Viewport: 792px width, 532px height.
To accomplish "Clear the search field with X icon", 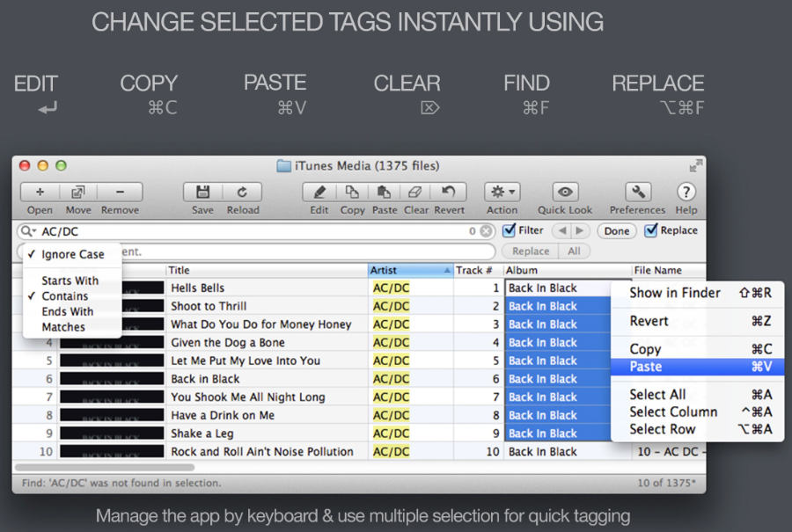I will (486, 231).
